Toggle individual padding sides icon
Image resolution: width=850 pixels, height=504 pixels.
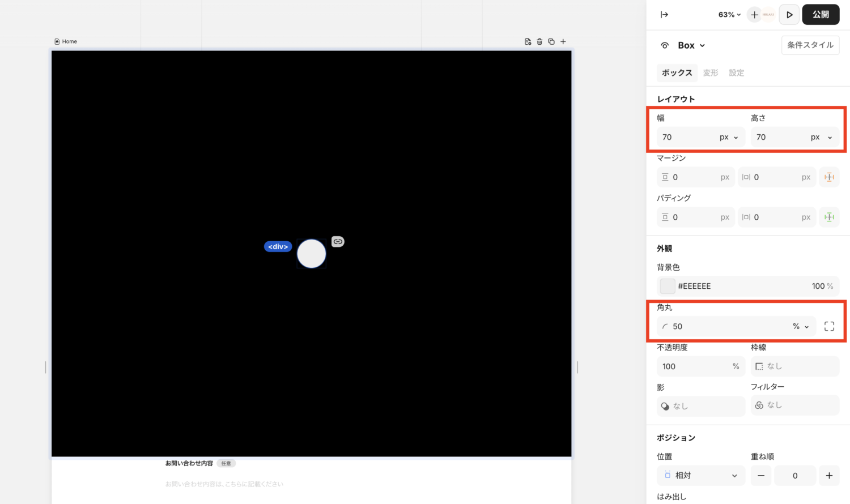pyautogui.click(x=829, y=217)
